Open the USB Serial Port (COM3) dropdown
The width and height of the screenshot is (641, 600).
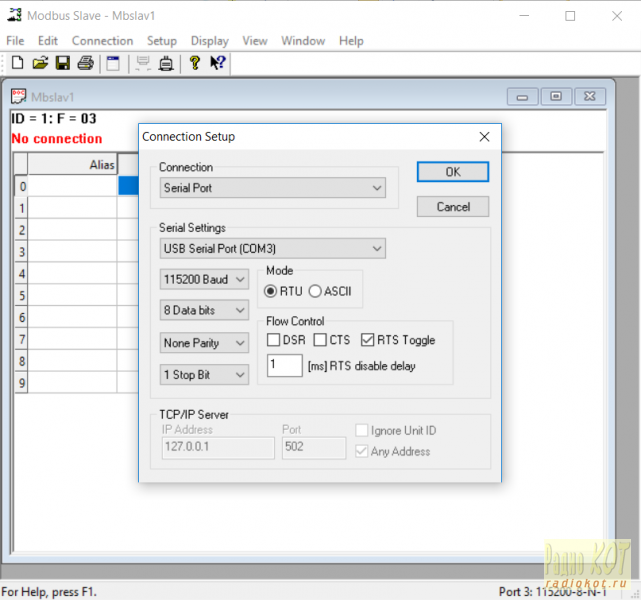click(x=273, y=249)
